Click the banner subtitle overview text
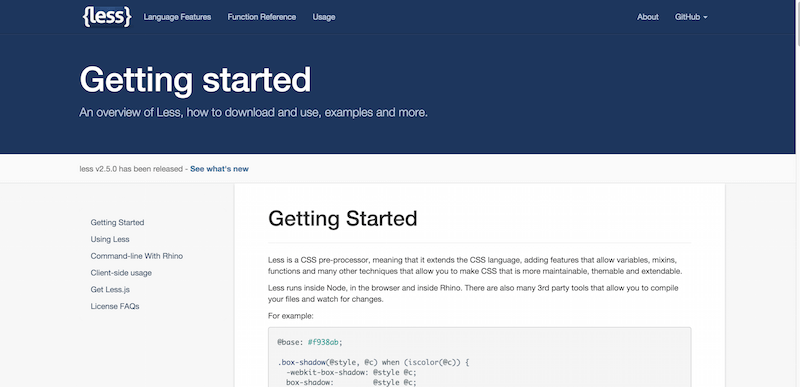This screenshot has width=800, height=387. click(253, 112)
